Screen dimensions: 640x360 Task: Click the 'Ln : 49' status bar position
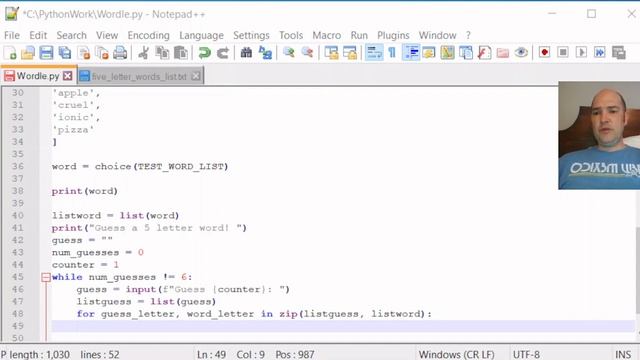point(211,354)
